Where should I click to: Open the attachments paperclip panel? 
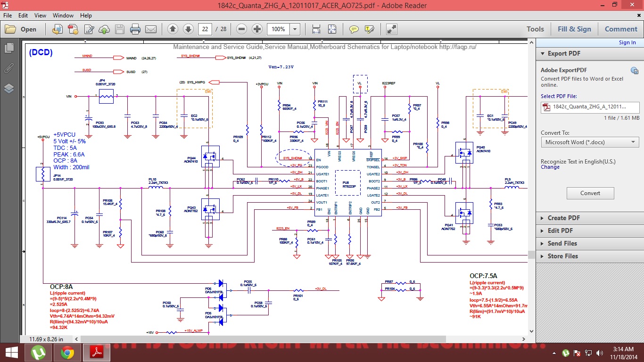8,68
